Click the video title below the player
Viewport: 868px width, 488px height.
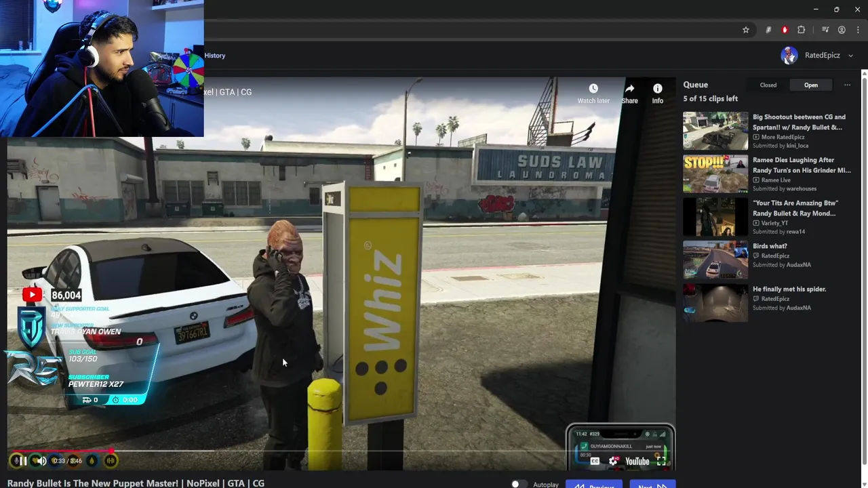click(x=136, y=483)
